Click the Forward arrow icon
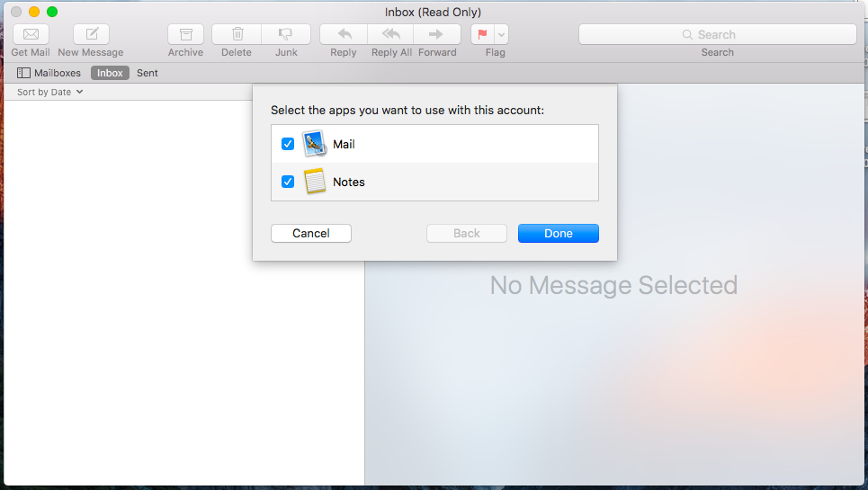Viewport: 868px width, 490px height. 436,34
